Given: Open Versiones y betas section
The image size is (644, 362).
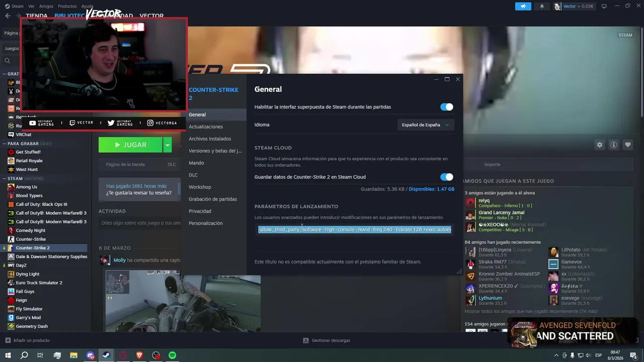Looking at the screenshot, I should 216,151.
